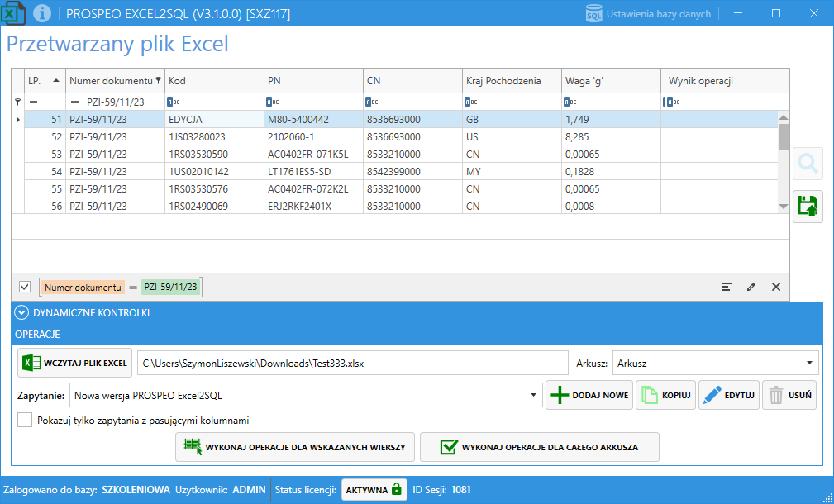Enable Pokazuj tylko zapytania z pasującymi kolumnami
Screen dimensions: 834x504
click(x=25, y=420)
